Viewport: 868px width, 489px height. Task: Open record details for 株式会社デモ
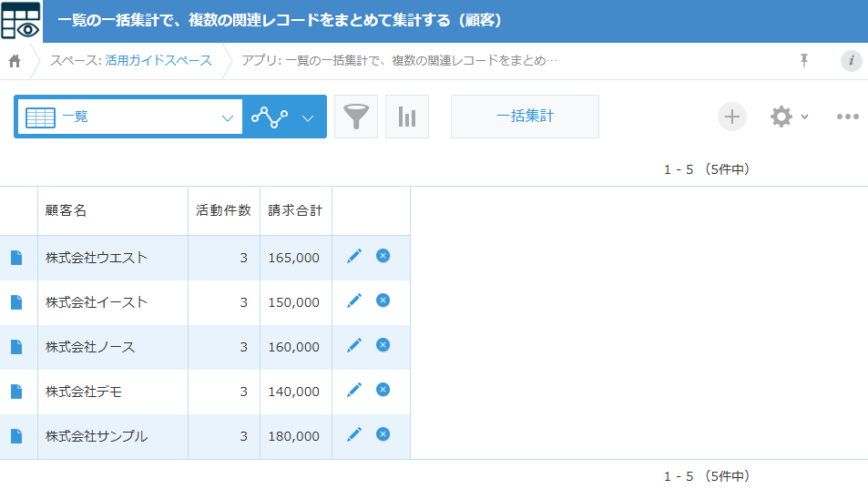coord(16,392)
